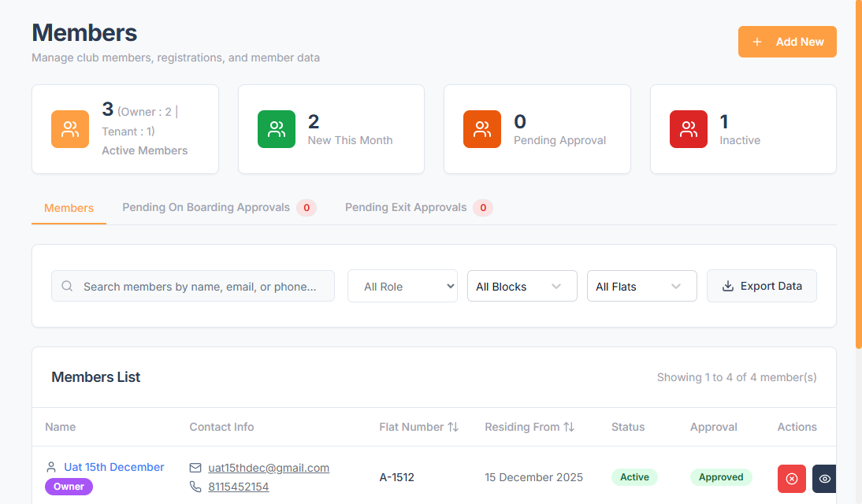The image size is (862, 504).
Task: Click the green New This Month icon
Action: (x=277, y=129)
